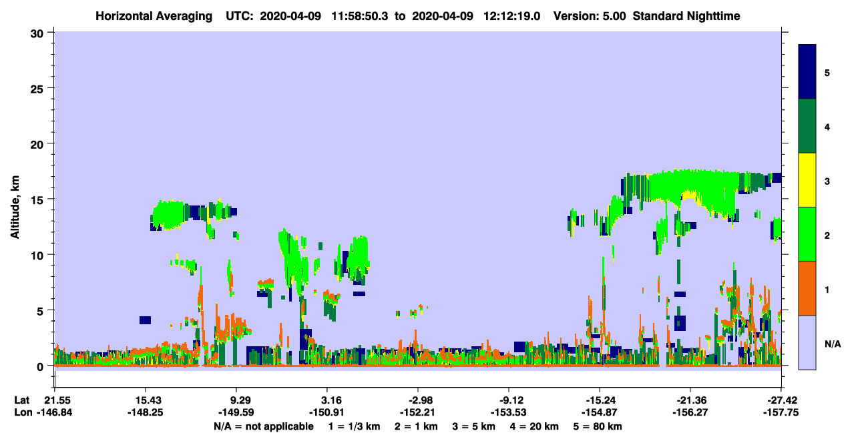
Task: Click the 15 km altitude tick label
Action: tap(38, 199)
